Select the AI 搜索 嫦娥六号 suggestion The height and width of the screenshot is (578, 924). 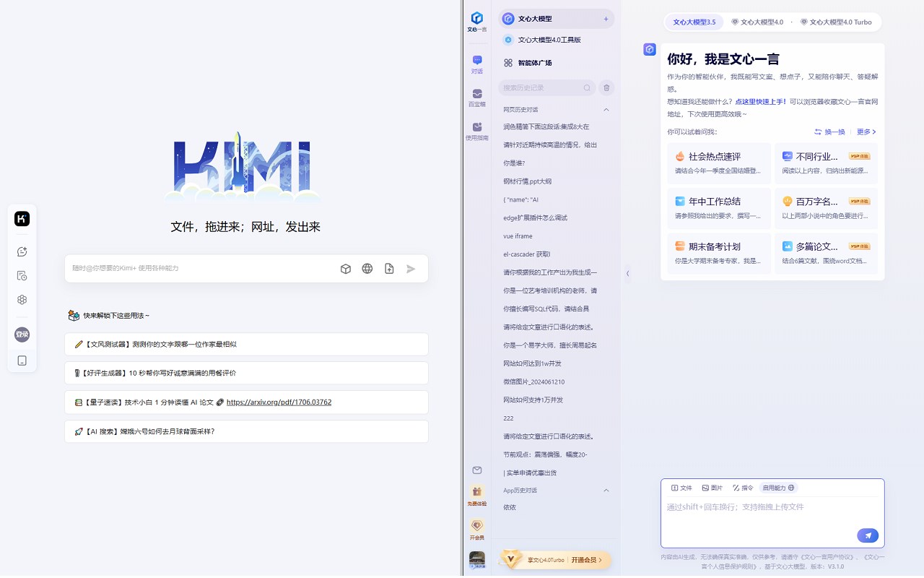(x=246, y=431)
